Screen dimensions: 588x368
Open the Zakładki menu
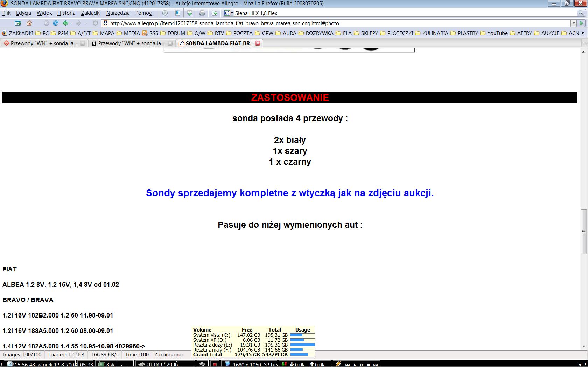(91, 13)
